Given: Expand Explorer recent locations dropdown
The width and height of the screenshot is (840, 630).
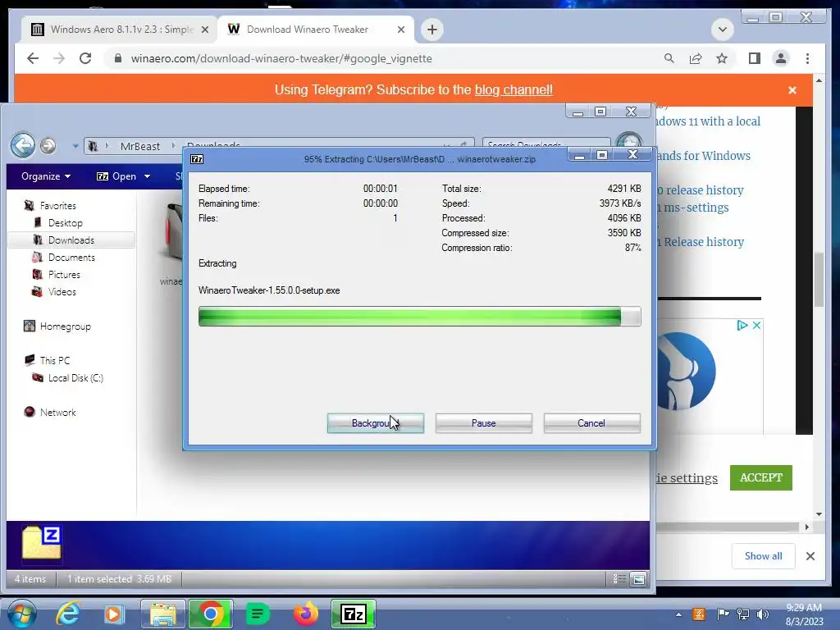Looking at the screenshot, I should tap(75, 146).
